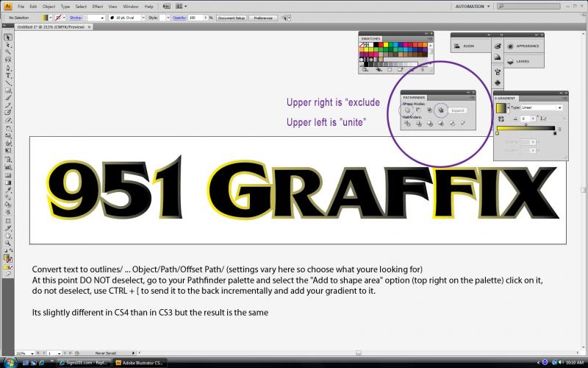Click Intersect shape mode in Pathfinder
Viewport: 588px width, 368px height.
point(430,110)
